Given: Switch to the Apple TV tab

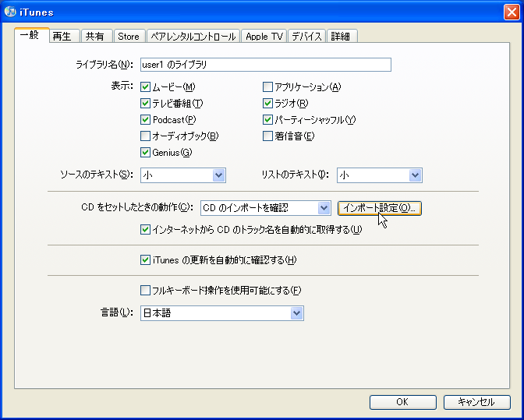Looking at the screenshot, I should coord(264,36).
